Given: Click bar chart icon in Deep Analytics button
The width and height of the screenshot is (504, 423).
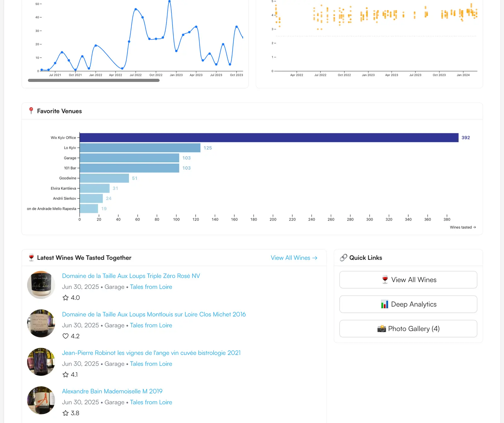Looking at the screenshot, I should 384,304.
